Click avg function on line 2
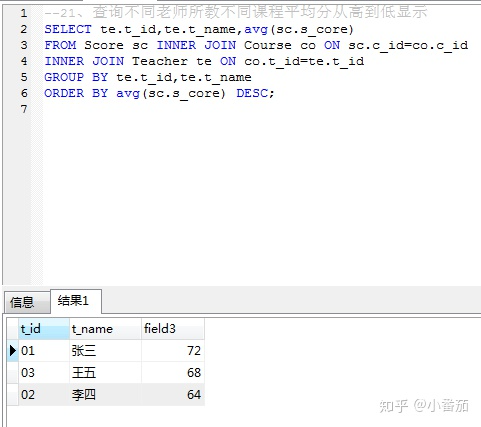This screenshot has height=427, width=481. [x=256, y=30]
